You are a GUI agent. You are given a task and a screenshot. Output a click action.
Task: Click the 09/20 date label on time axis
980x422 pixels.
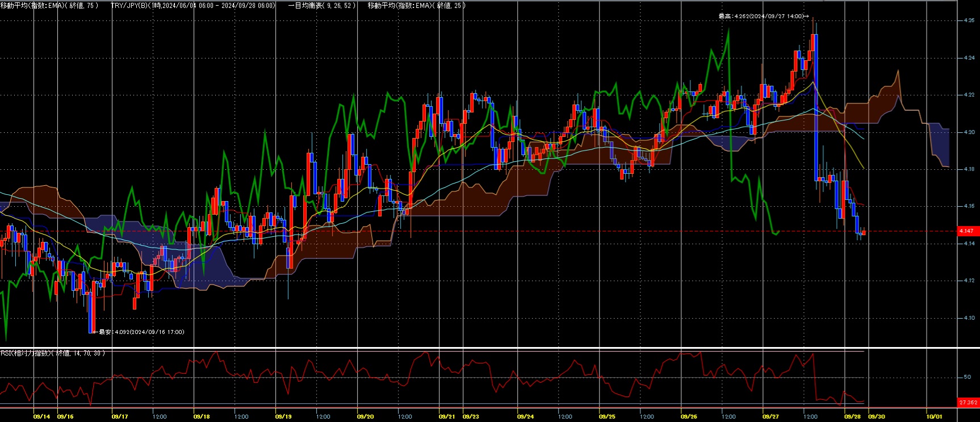[365, 416]
